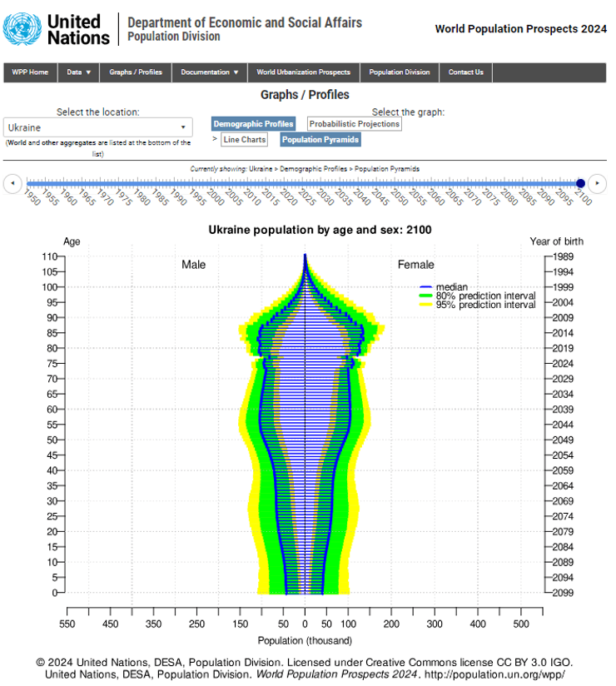The width and height of the screenshot is (616, 686).
Task: Choose the Line Charts option
Action: [x=245, y=140]
